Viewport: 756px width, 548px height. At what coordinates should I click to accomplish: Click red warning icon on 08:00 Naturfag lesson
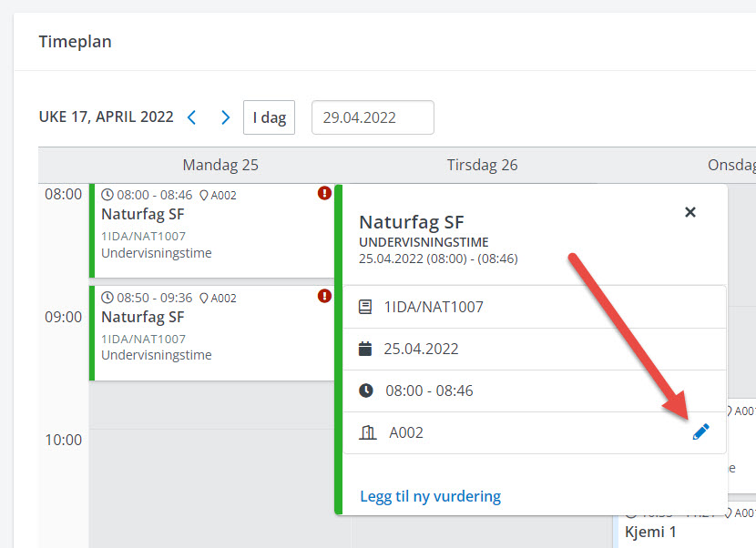coord(324,193)
